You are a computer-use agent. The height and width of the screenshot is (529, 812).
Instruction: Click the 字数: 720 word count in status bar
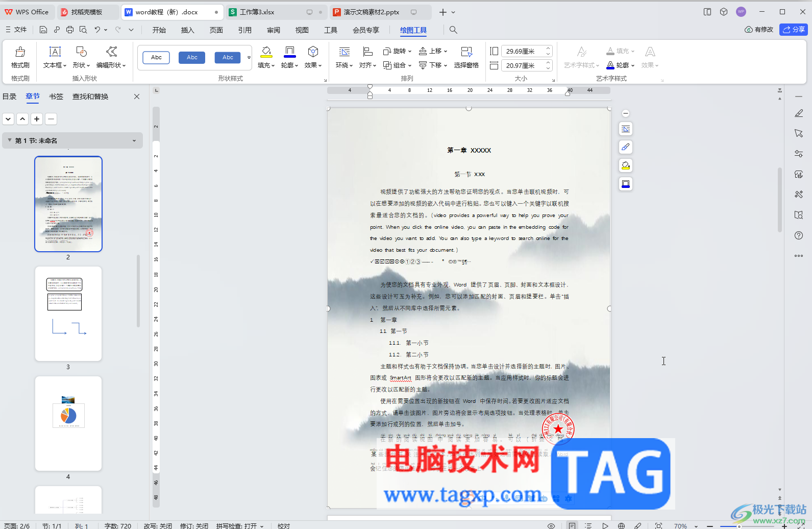pyautogui.click(x=118, y=525)
